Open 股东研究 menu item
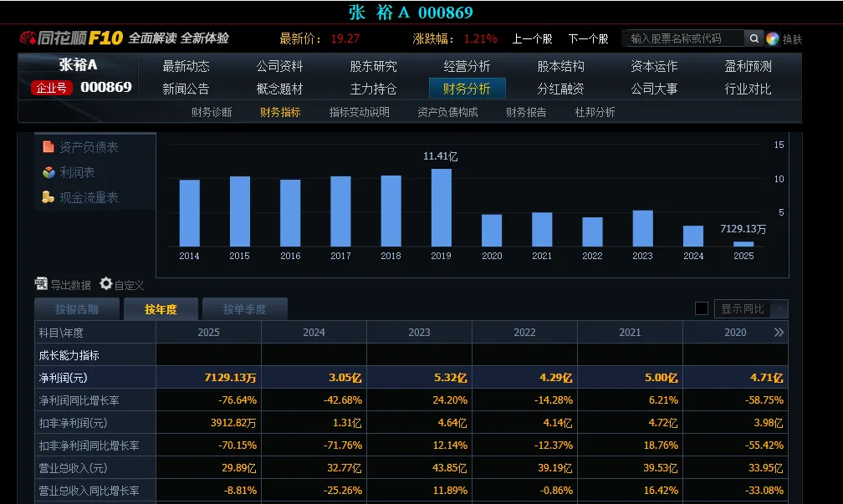Viewport: 843px width, 504px height. click(373, 67)
